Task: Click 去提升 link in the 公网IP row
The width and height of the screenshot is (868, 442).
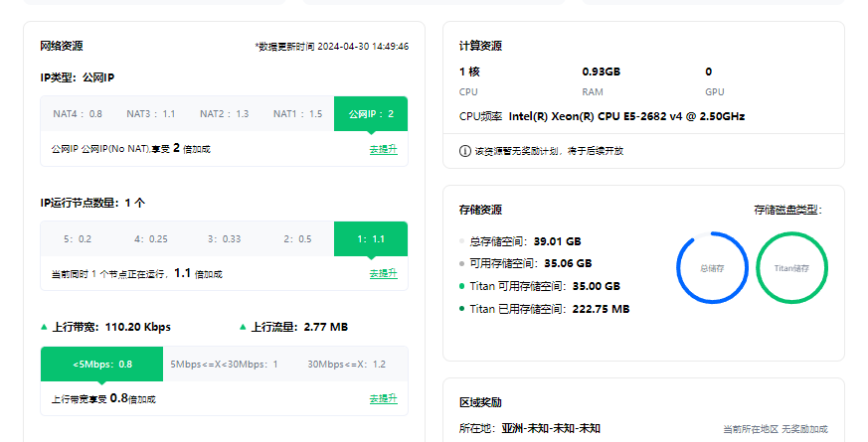Action: (x=384, y=149)
